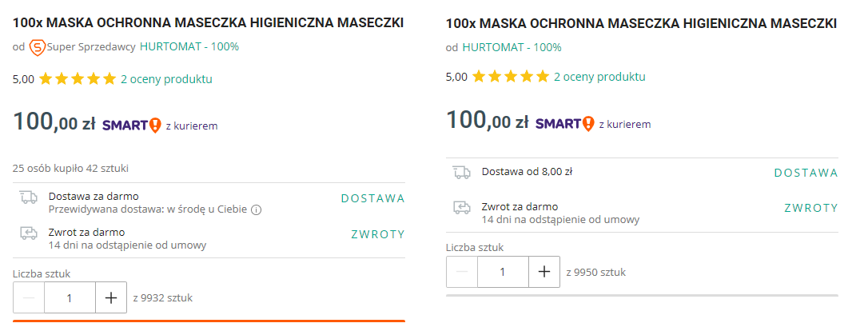Open right HURTOMAT - 100% seller link
The width and height of the screenshot is (868, 335).
[x=512, y=48]
